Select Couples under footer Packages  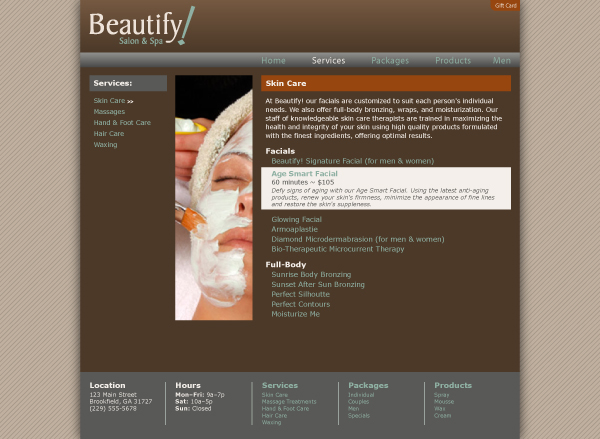(359, 401)
